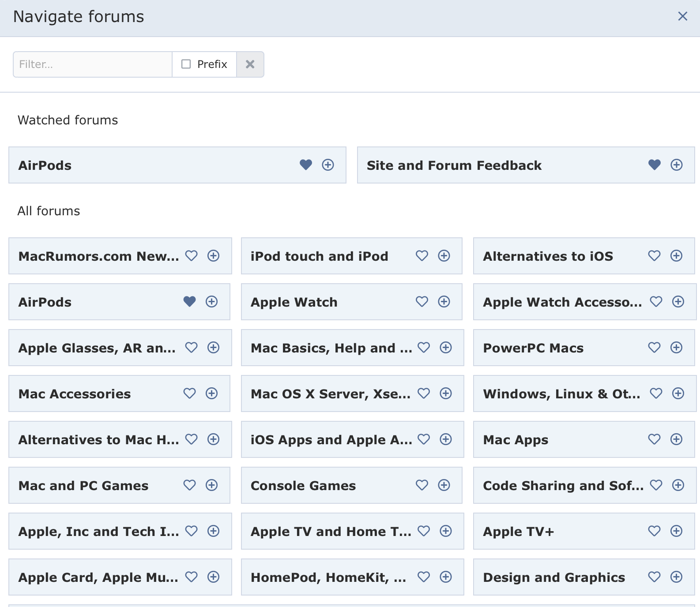Image resolution: width=700 pixels, height=607 pixels.
Task: Click plus icon for Apple Glasses, AR
Action: 214,348
